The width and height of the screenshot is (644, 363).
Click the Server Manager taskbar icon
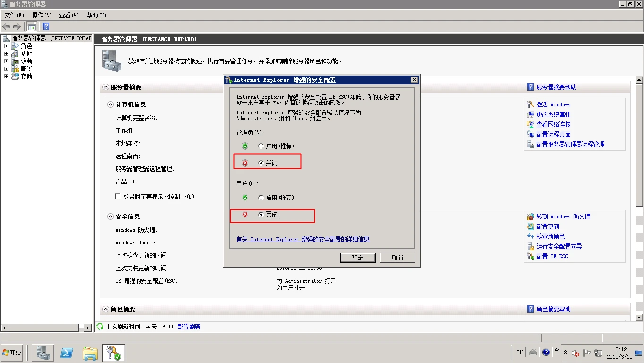pyautogui.click(x=42, y=352)
